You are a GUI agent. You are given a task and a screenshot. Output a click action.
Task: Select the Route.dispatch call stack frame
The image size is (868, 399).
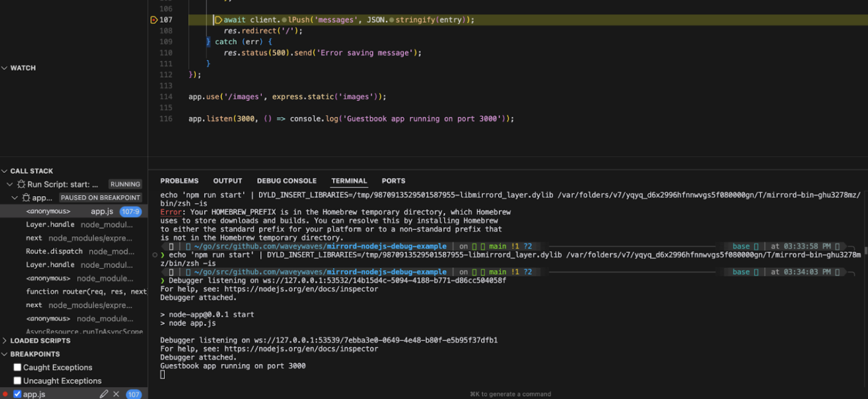[54, 251]
